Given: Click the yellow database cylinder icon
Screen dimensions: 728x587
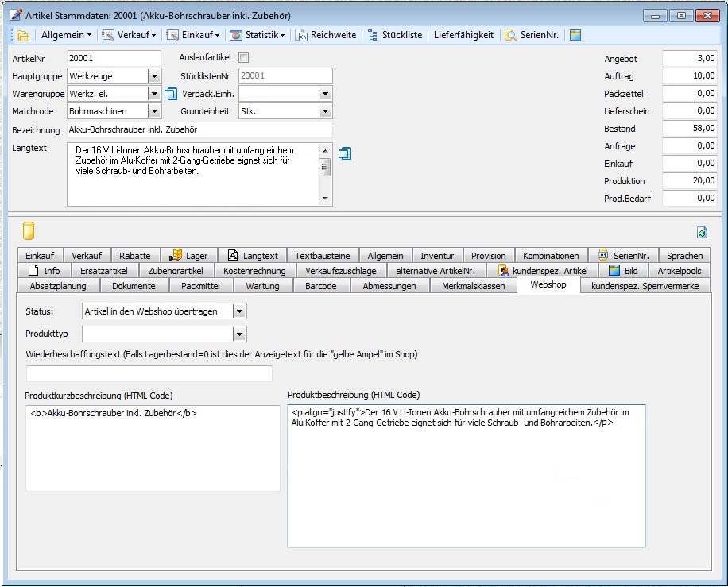Looking at the screenshot, I should [x=29, y=231].
